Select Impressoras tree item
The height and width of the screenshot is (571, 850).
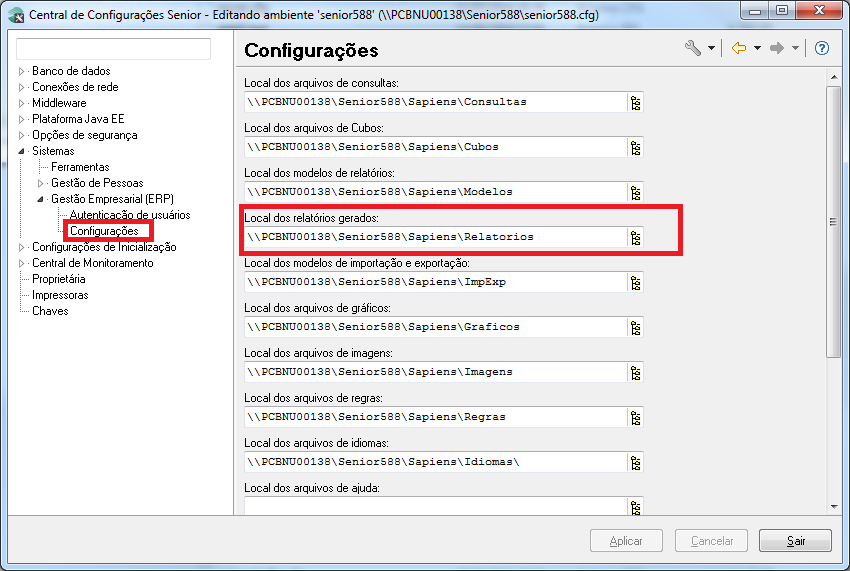60,295
